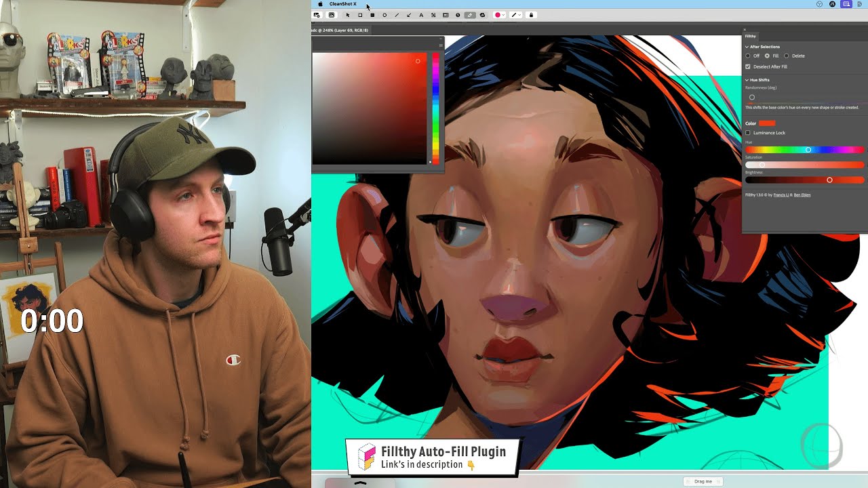Open the color picker panel menu
The image size is (868, 488).
pos(441,45)
